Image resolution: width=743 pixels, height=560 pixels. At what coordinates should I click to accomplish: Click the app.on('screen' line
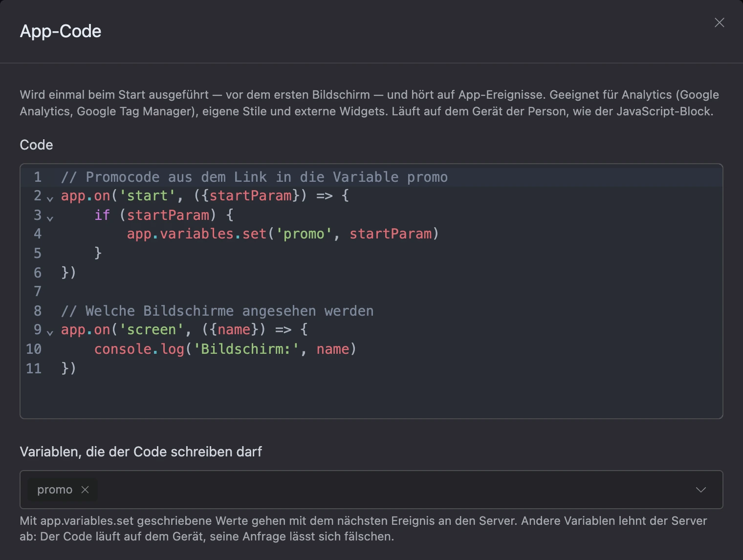pos(184,330)
